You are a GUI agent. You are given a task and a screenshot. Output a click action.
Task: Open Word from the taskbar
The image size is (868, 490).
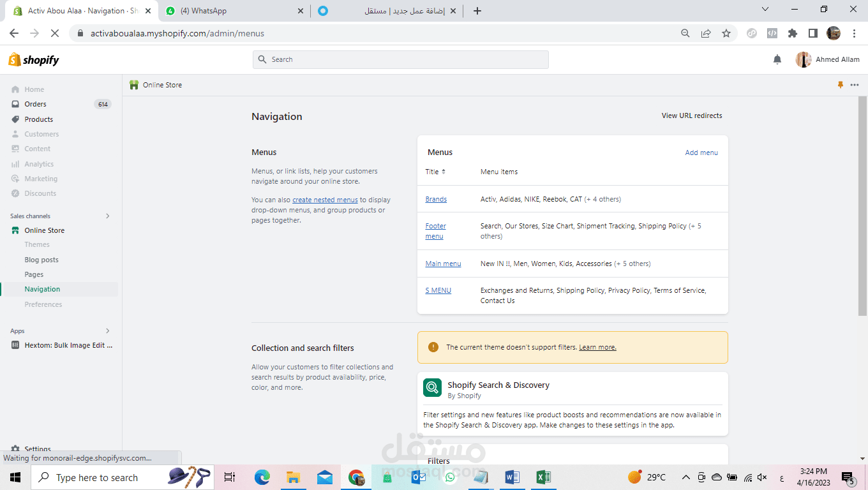click(513, 477)
